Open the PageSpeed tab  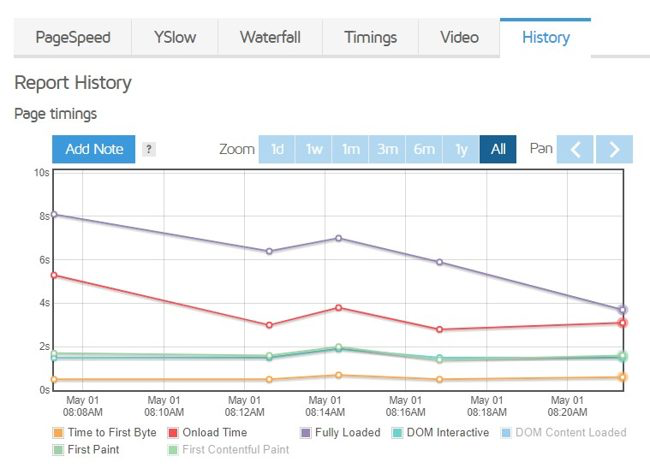click(x=73, y=37)
